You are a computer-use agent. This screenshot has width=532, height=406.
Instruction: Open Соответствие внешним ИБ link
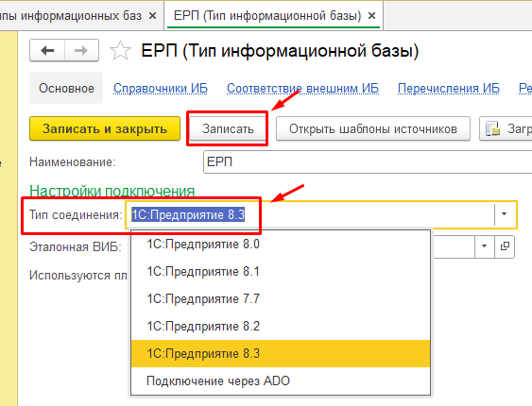coord(302,88)
